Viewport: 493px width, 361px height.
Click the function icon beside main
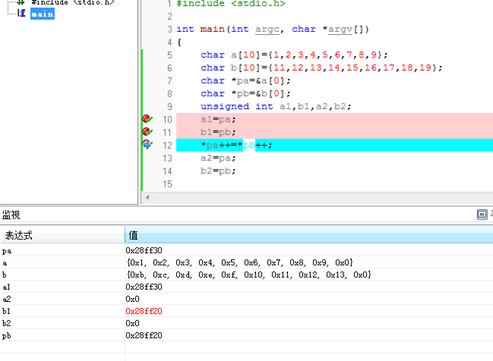coord(21,13)
